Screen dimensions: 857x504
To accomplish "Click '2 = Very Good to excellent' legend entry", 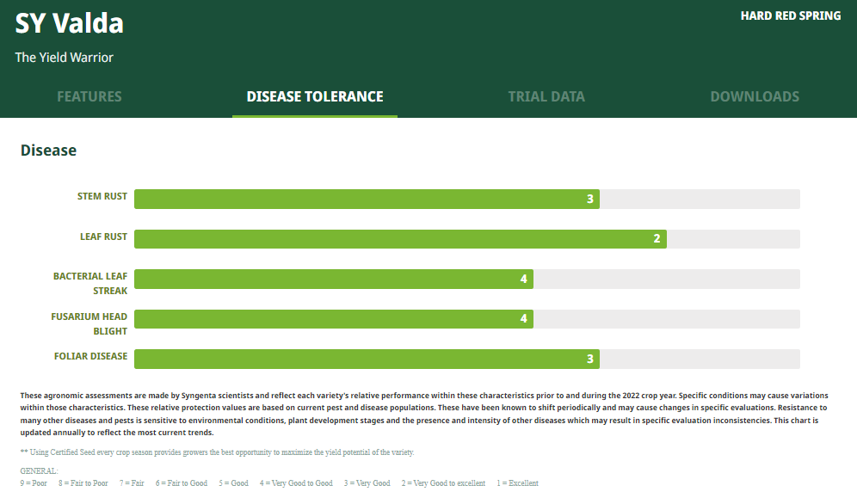I will pyautogui.click(x=443, y=483).
